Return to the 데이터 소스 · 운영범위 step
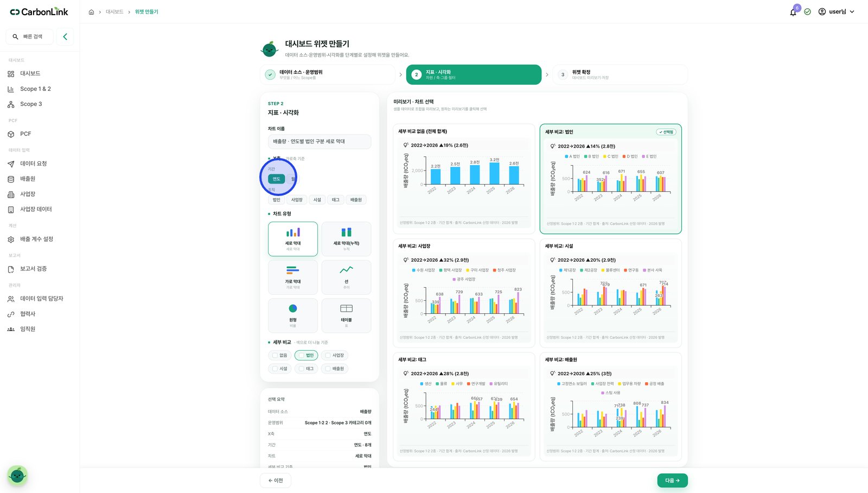Image resolution: width=868 pixels, height=493 pixels. [x=328, y=74]
